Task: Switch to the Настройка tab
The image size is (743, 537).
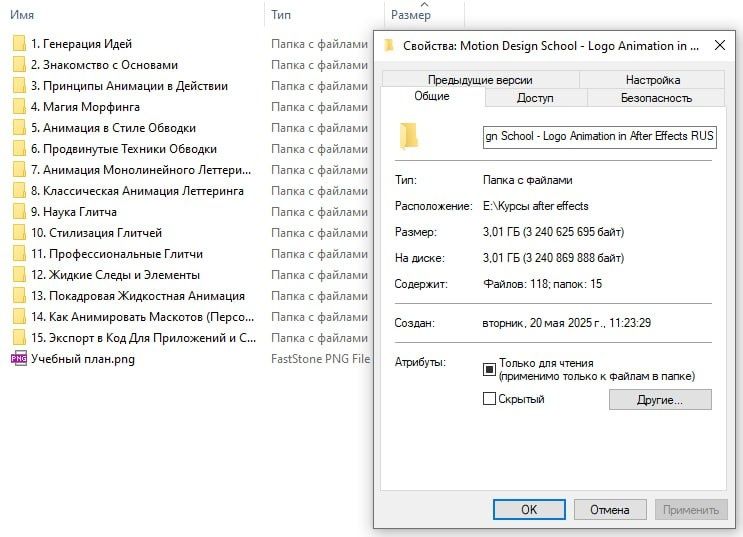Action: click(x=652, y=80)
